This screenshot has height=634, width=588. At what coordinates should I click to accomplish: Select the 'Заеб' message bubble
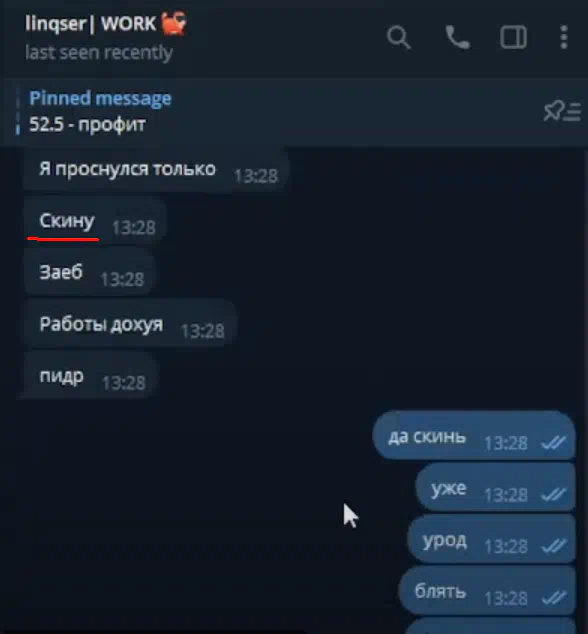tap(89, 272)
